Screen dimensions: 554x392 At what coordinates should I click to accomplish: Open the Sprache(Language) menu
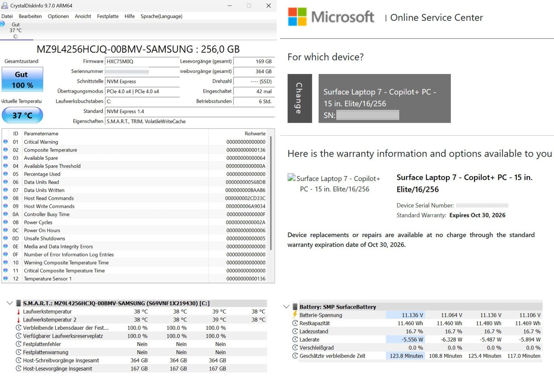[x=161, y=16]
